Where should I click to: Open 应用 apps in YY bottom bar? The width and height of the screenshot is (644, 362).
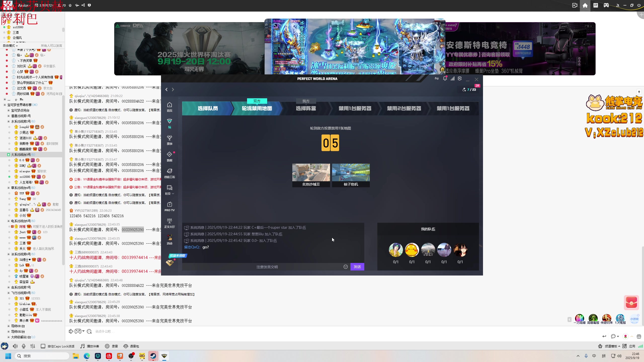pyautogui.click(x=629, y=346)
